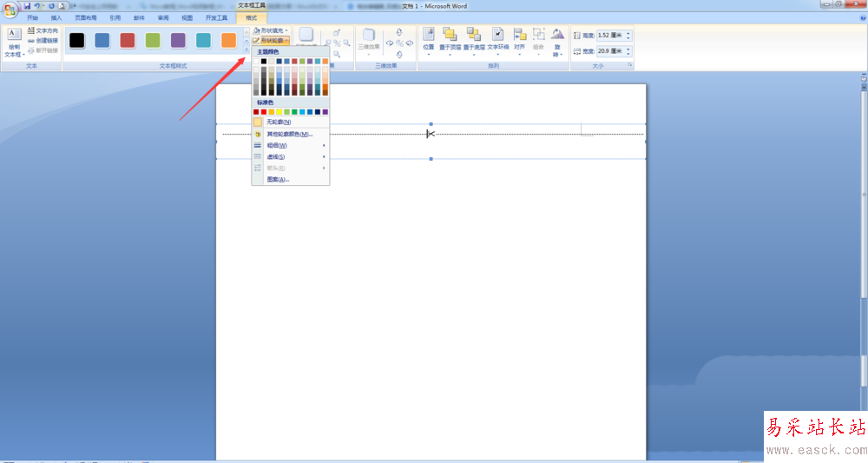Undo the last action

pyautogui.click(x=37, y=5)
